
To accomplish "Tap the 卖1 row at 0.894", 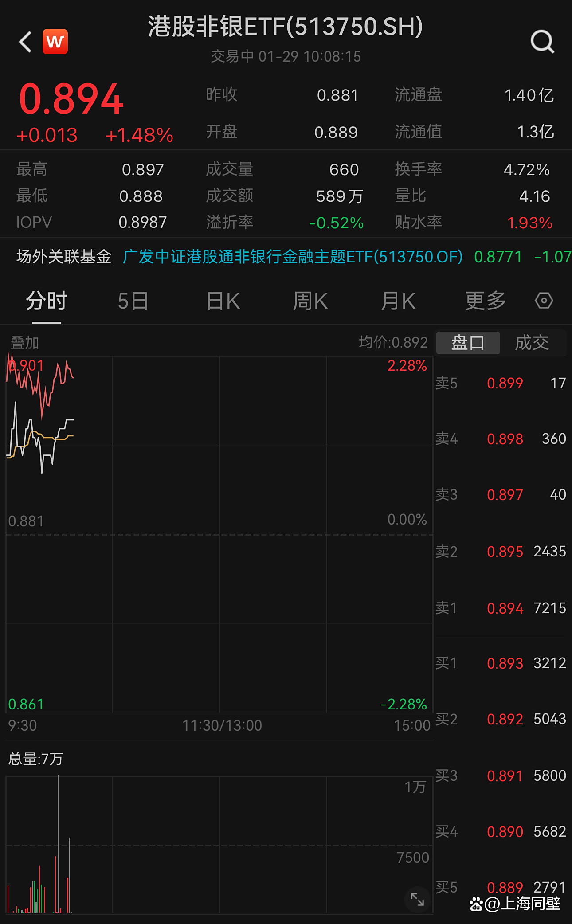I will [x=501, y=608].
